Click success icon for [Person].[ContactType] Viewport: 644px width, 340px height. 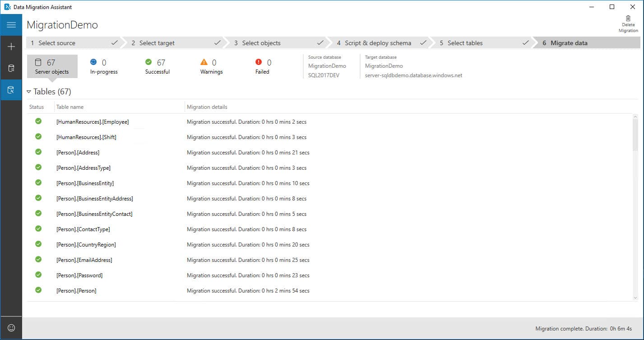pyautogui.click(x=38, y=228)
